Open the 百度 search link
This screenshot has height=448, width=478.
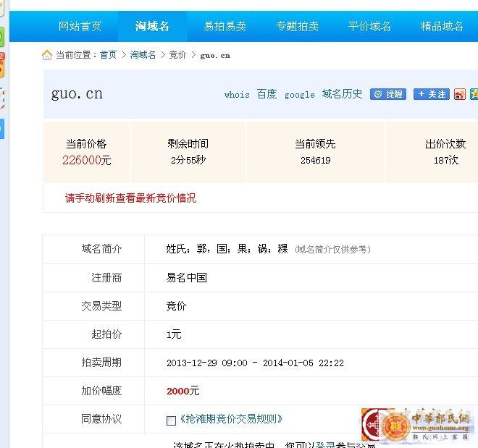(x=267, y=94)
